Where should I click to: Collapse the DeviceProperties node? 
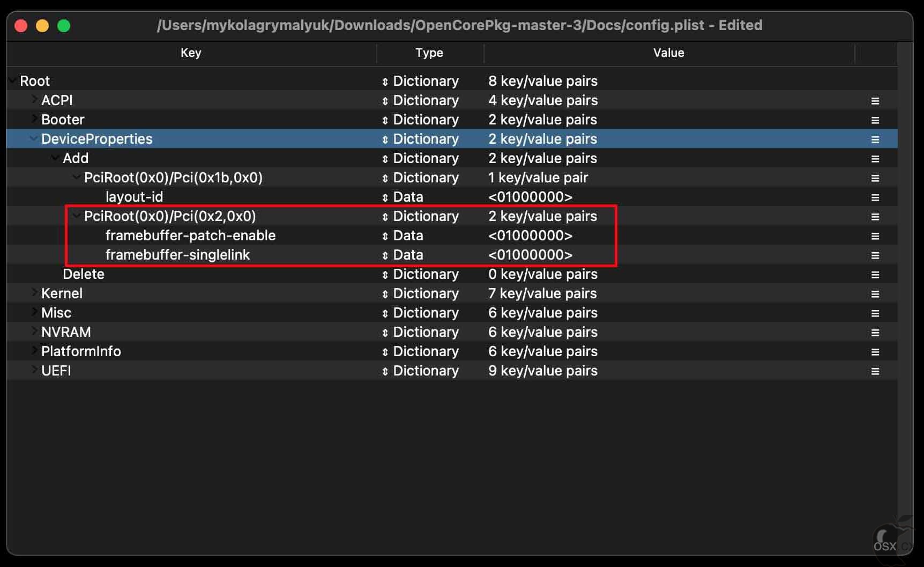tap(34, 138)
